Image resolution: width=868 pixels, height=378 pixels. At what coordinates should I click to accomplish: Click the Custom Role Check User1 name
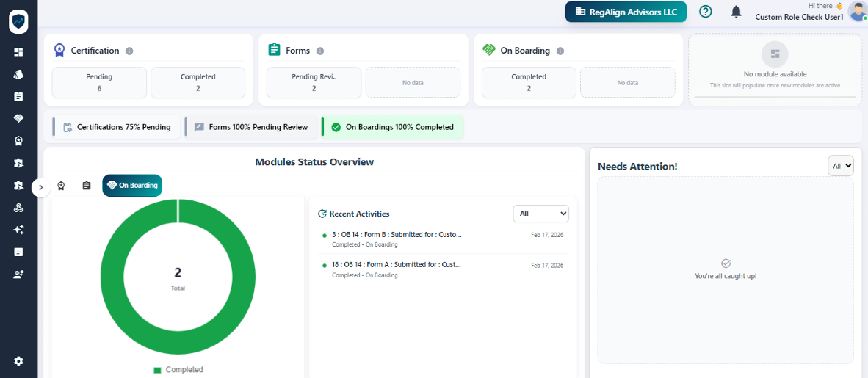(799, 17)
